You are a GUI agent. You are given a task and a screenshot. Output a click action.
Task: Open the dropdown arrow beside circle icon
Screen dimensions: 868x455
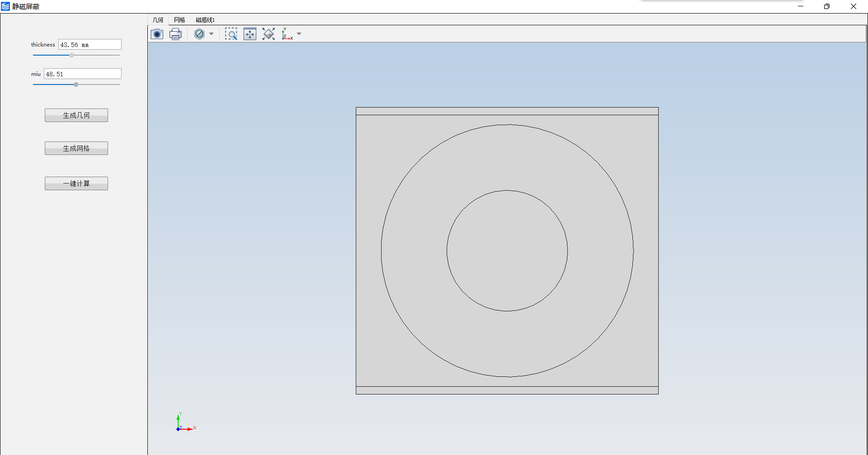pyautogui.click(x=211, y=34)
